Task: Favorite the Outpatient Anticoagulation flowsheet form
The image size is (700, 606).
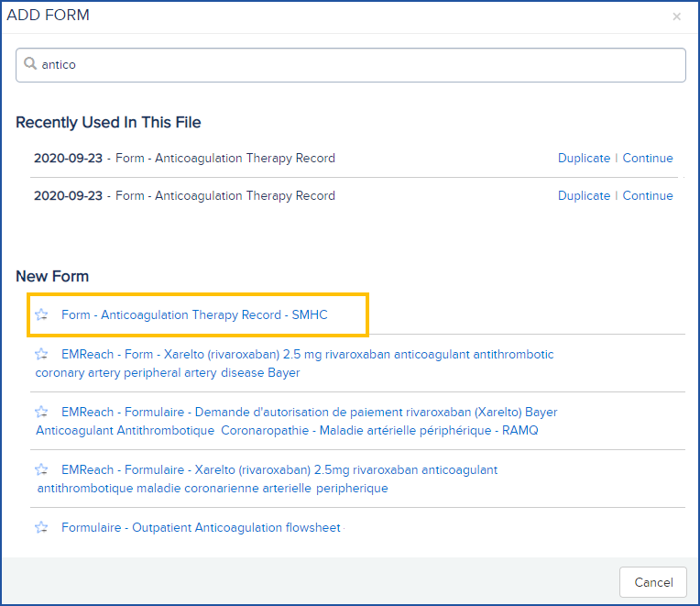Action: point(41,527)
